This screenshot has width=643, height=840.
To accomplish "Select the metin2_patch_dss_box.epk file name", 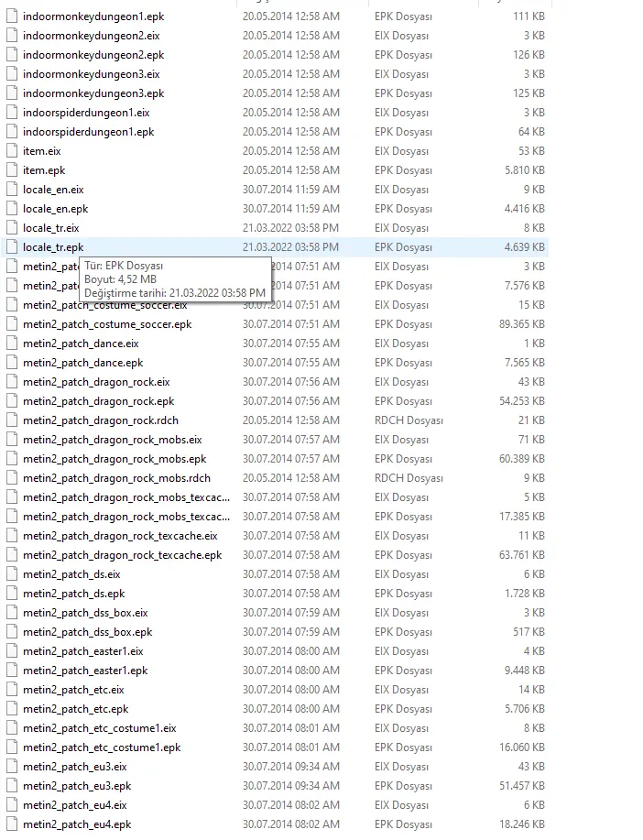I will coord(87,632).
